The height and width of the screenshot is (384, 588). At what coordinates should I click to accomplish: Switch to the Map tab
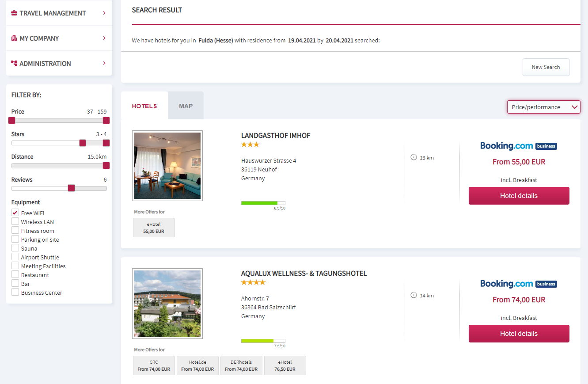(x=186, y=106)
